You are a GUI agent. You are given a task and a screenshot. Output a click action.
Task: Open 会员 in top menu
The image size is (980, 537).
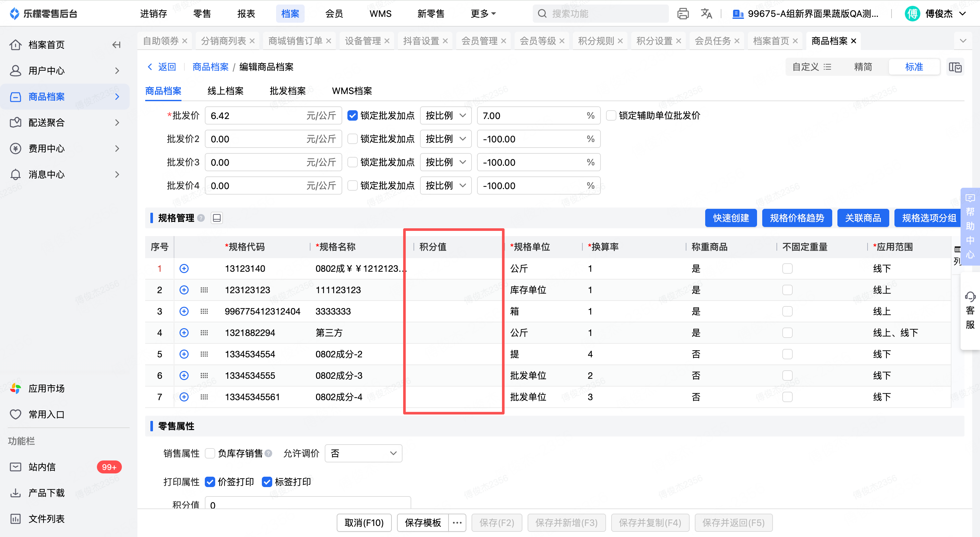pyautogui.click(x=334, y=14)
